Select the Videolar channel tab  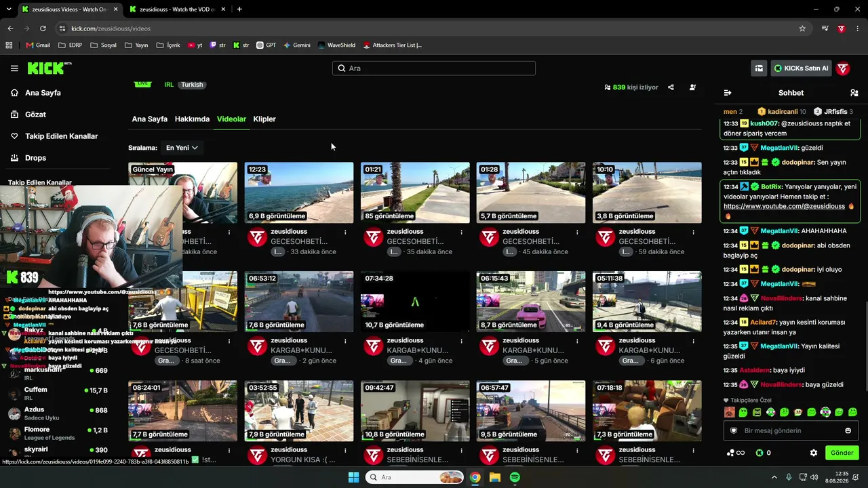pyautogui.click(x=231, y=119)
